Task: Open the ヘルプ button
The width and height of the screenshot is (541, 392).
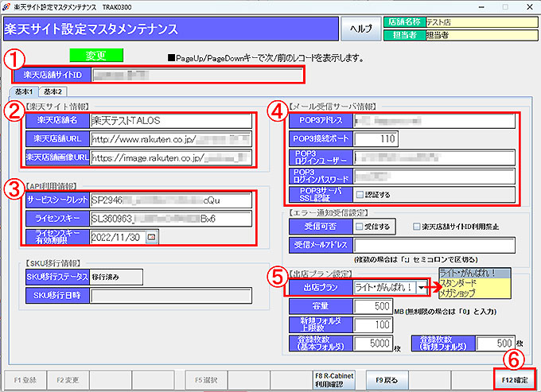Action: tap(361, 29)
